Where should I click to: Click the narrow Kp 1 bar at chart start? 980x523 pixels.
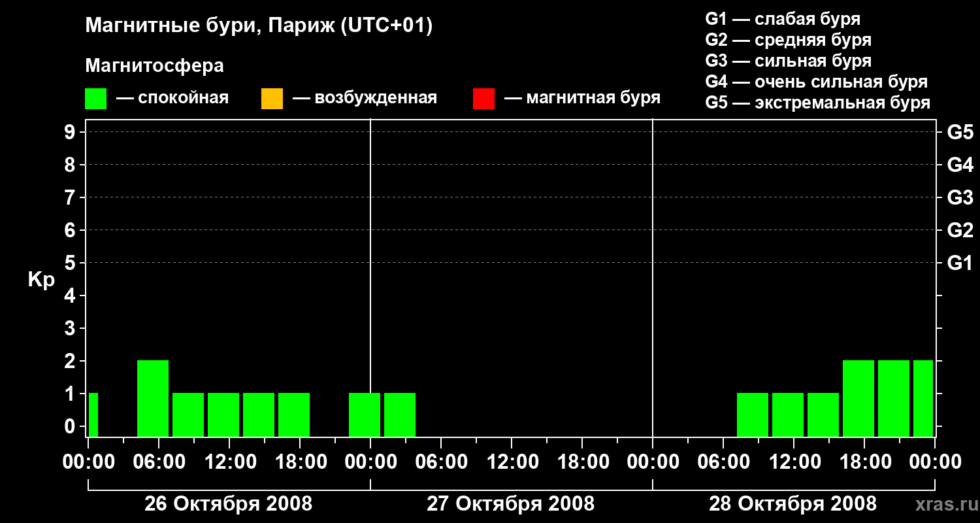point(93,414)
